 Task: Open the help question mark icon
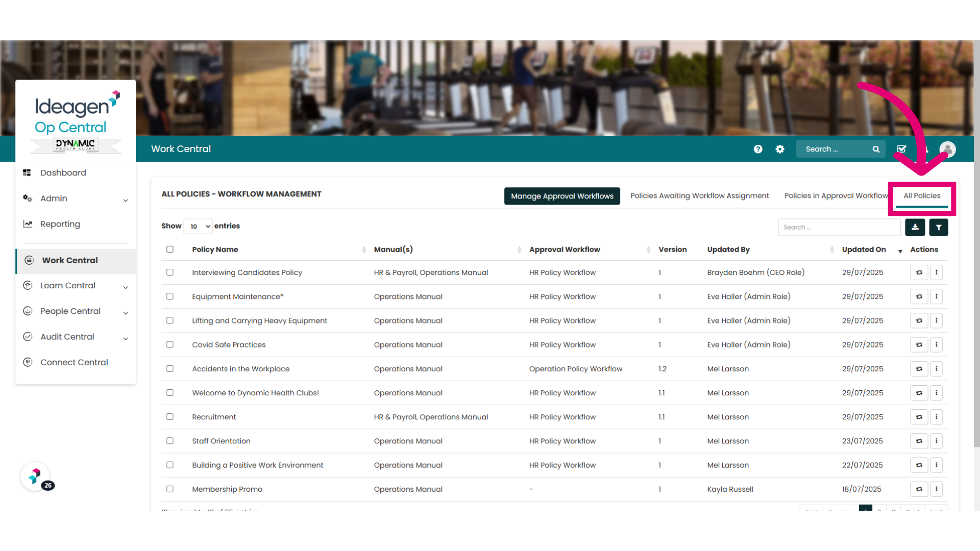[x=758, y=149]
